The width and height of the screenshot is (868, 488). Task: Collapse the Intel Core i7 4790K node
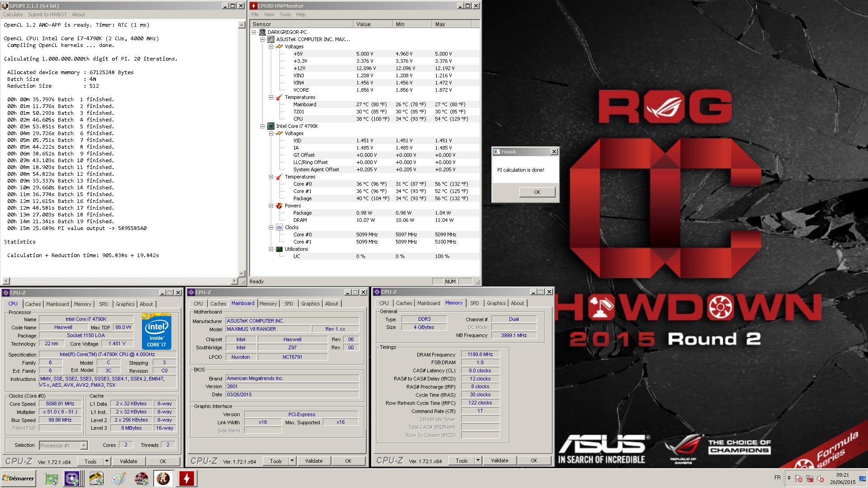click(262, 126)
